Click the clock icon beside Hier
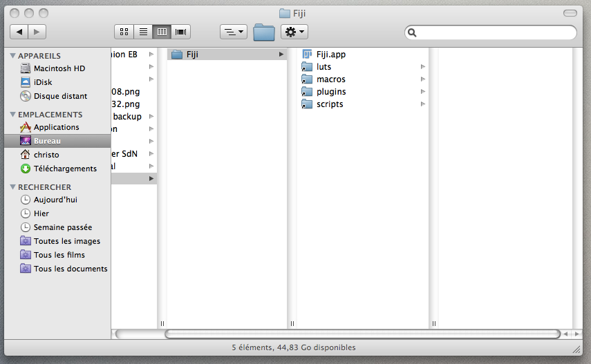 click(x=26, y=213)
